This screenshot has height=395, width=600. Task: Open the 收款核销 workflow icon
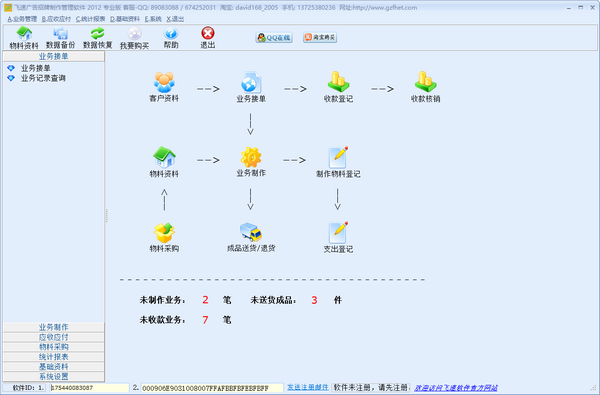coord(425,87)
